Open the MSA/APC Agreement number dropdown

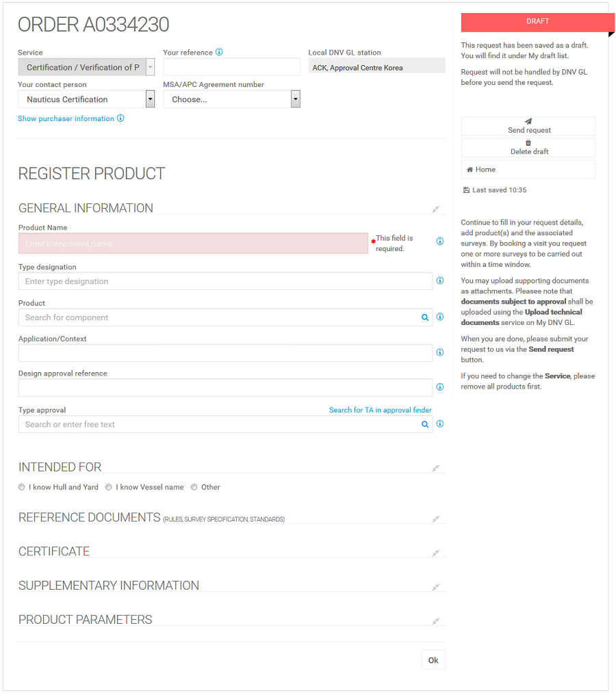click(x=295, y=99)
